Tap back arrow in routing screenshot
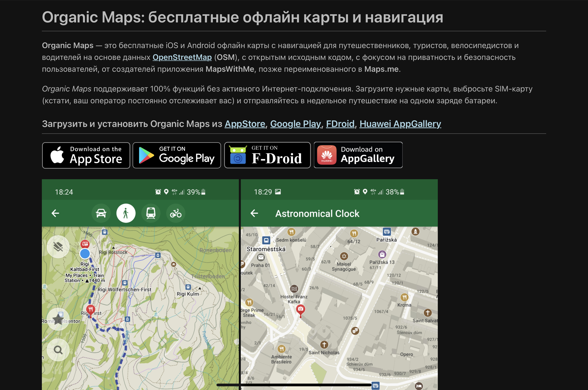588x390 pixels. click(x=55, y=213)
